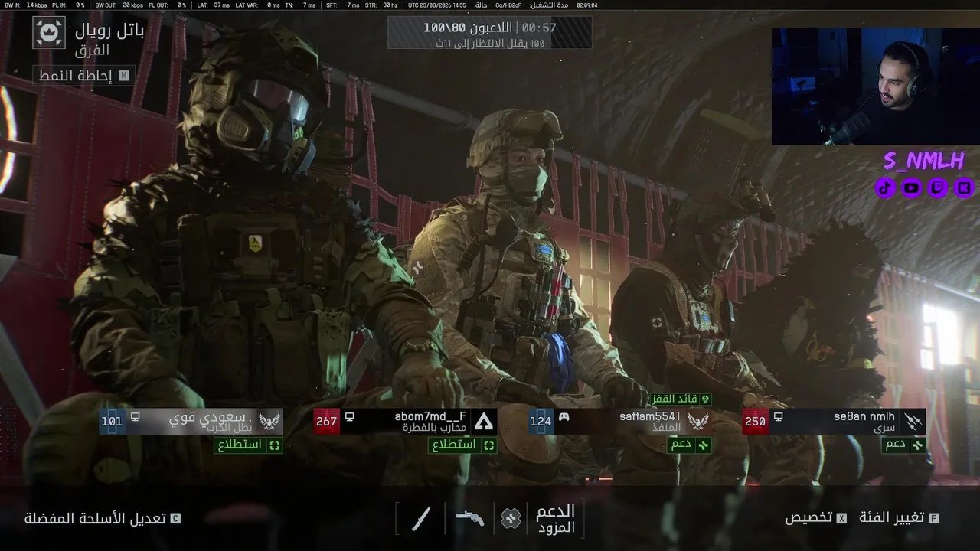
Task: Click the UTC 23/03/2026 timestamp in stats bar
Action: point(436,5)
